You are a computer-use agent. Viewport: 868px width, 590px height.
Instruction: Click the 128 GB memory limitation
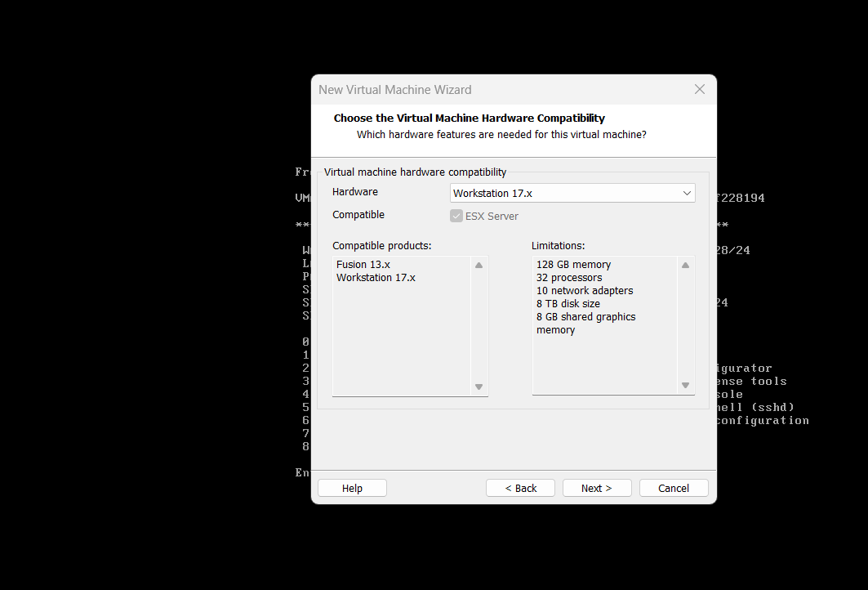tap(573, 265)
